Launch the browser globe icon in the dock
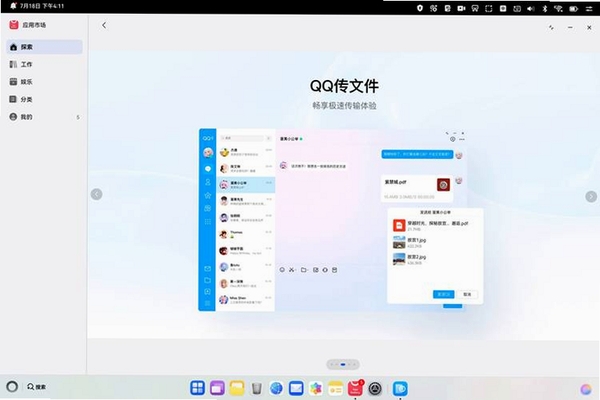The width and height of the screenshot is (600, 400). point(276,388)
